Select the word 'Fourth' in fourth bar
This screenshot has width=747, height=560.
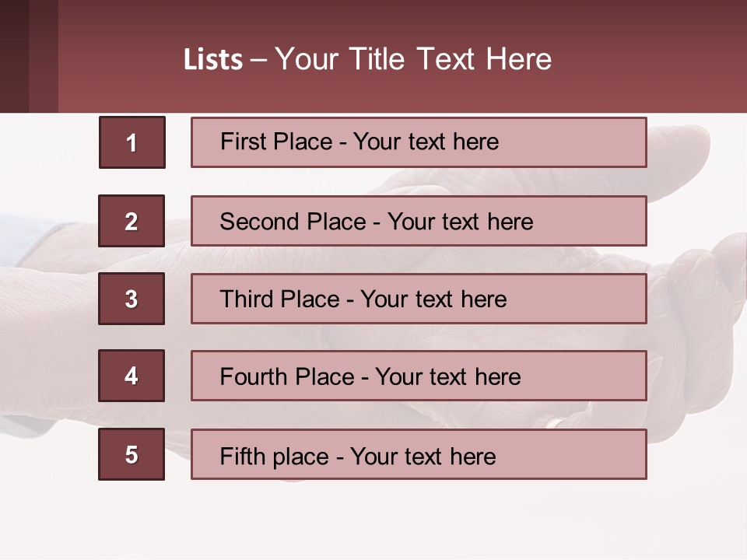tap(254, 376)
